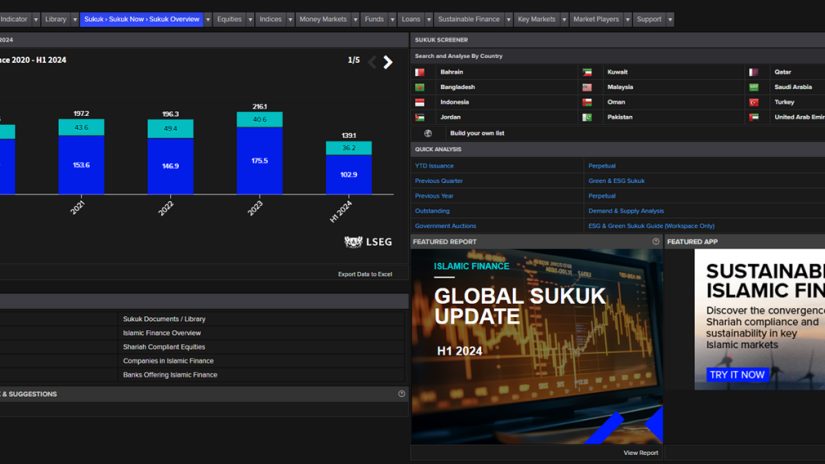Open help icon in Featured Report header
The image size is (825, 464).
[x=656, y=241]
